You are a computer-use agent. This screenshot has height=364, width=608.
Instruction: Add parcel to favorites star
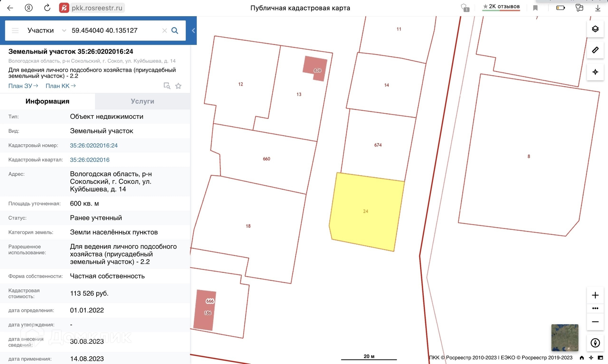(178, 86)
